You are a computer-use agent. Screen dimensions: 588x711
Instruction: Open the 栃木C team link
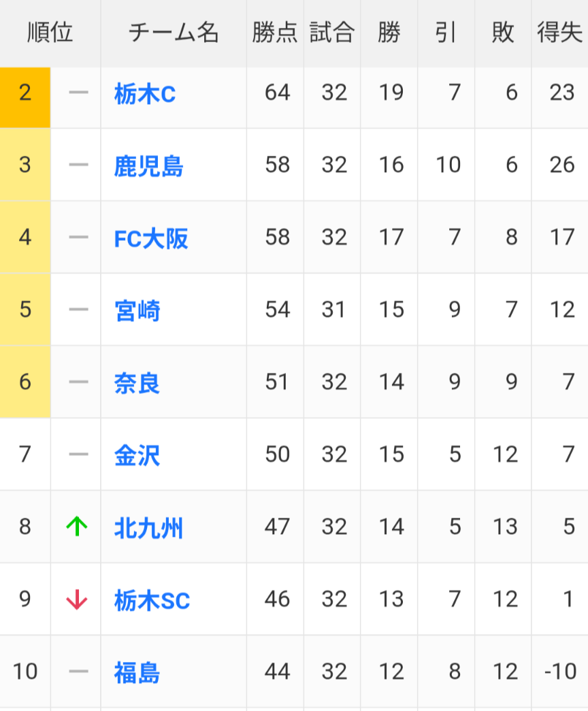[x=145, y=94]
